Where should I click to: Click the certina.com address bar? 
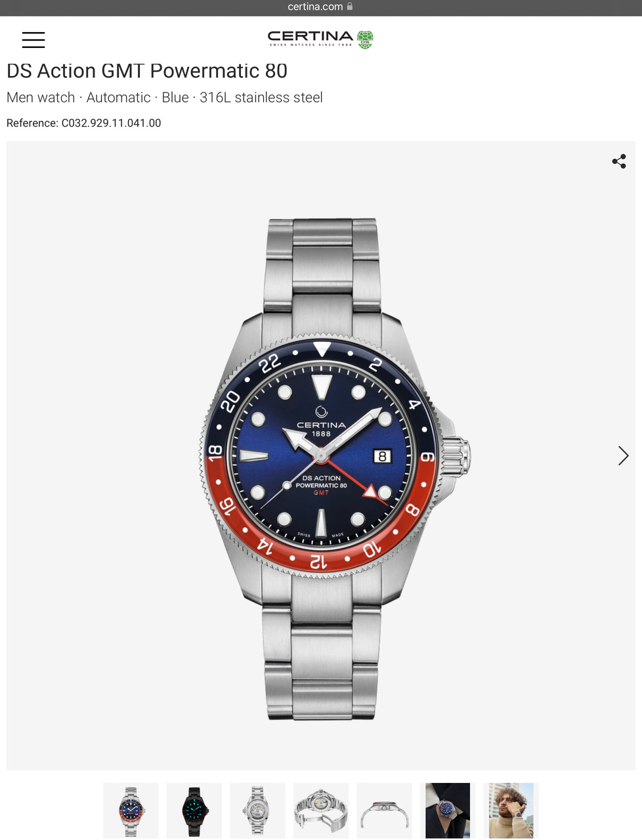coord(321,7)
